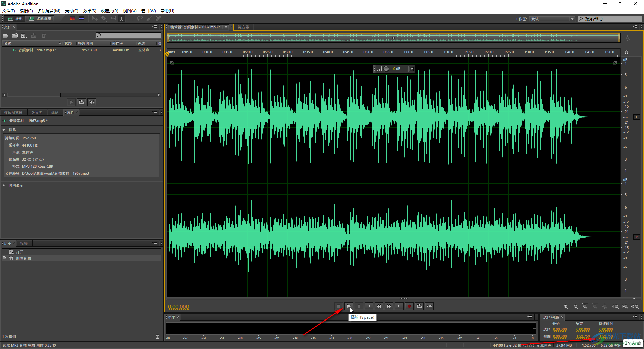Viewport: 644px width, 349px height.
Task: Select the Time Selection tool
Action: (122, 19)
